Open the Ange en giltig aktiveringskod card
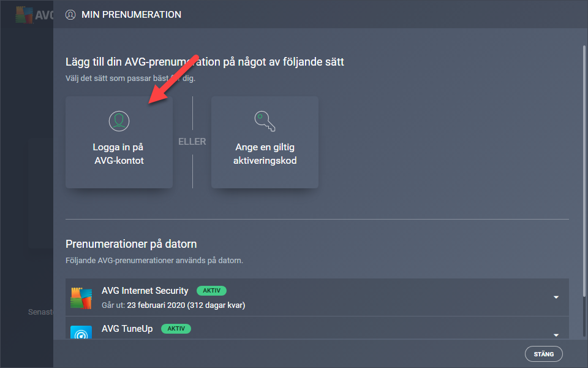588x368 pixels. click(x=265, y=142)
